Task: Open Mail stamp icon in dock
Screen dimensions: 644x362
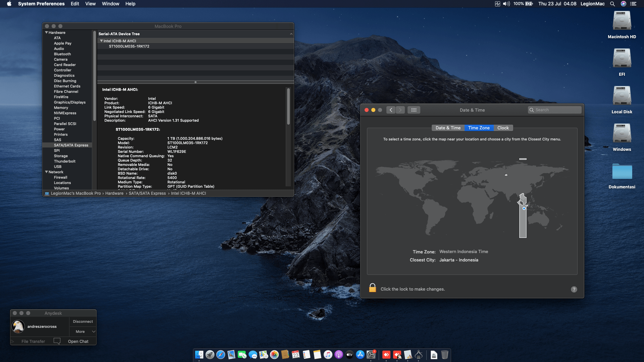Action: (231, 355)
